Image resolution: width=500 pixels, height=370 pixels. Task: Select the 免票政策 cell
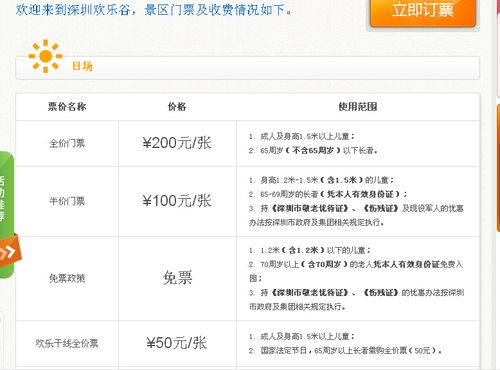pyautogui.click(x=67, y=278)
